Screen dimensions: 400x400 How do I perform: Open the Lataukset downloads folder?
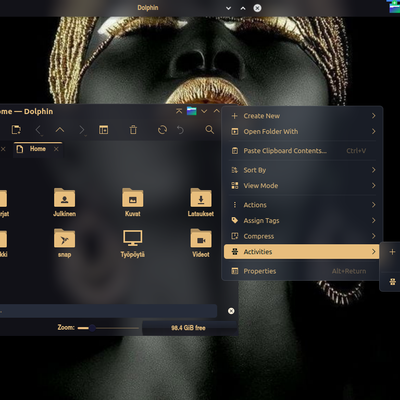click(x=201, y=202)
